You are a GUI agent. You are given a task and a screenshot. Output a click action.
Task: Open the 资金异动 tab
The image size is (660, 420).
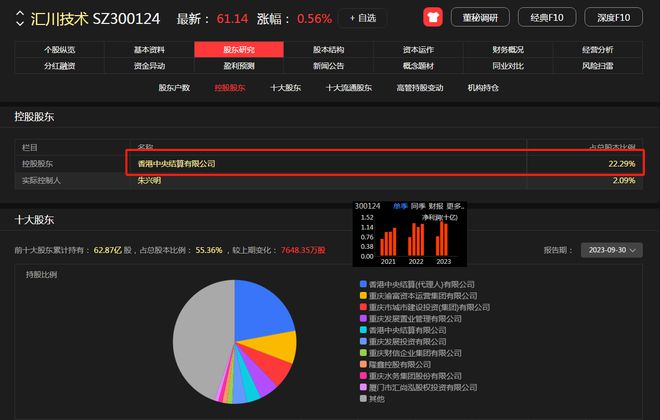[149, 66]
